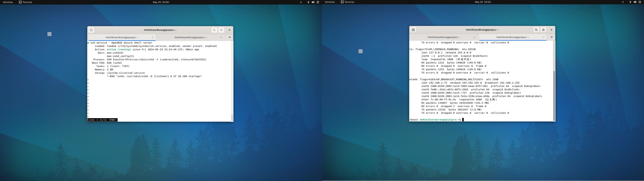The height and width of the screenshot is (181, 644).
Task: Close inactive second tab in ssh.service window
Action: (221, 38)
